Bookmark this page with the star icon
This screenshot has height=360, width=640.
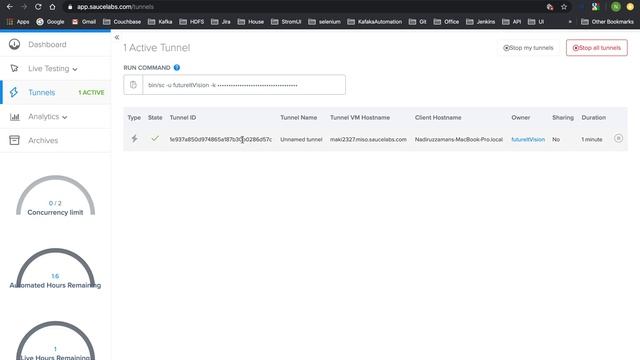(x=564, y=7)
